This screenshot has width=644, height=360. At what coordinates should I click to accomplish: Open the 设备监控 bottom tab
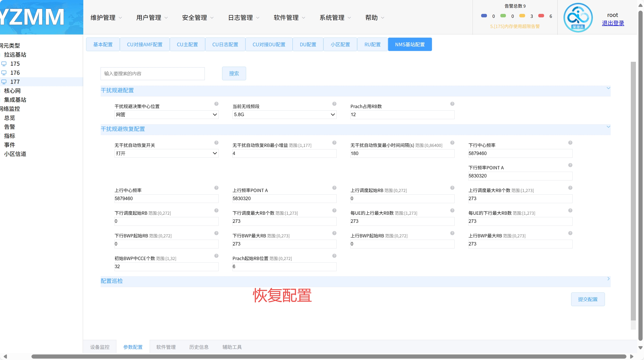[x=100, y=347]
